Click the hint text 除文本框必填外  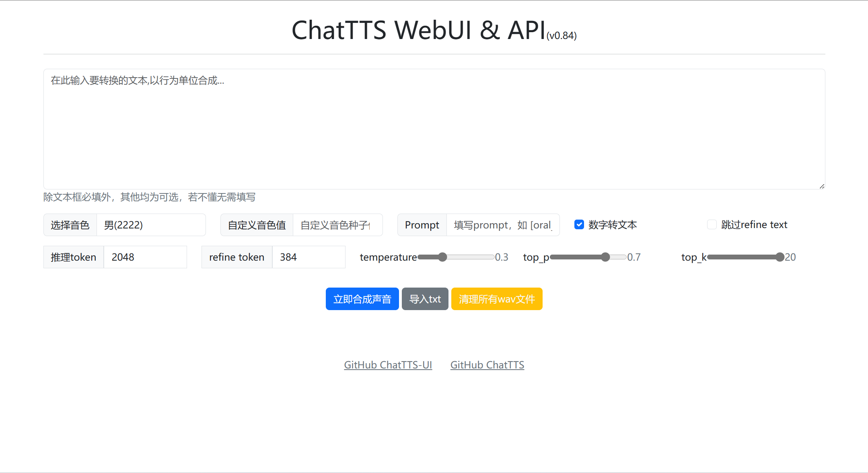pyautogui.click(x=150, y=197)
